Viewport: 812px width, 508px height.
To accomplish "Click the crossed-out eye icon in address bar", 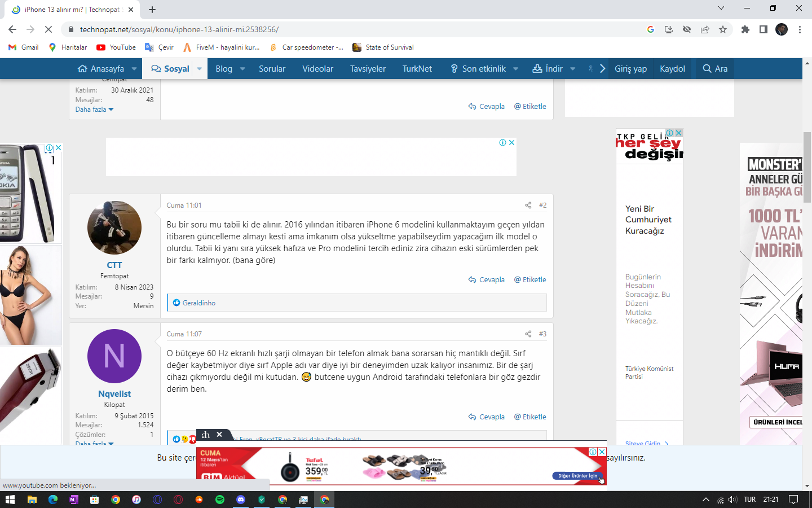I will tap(687, 29).
